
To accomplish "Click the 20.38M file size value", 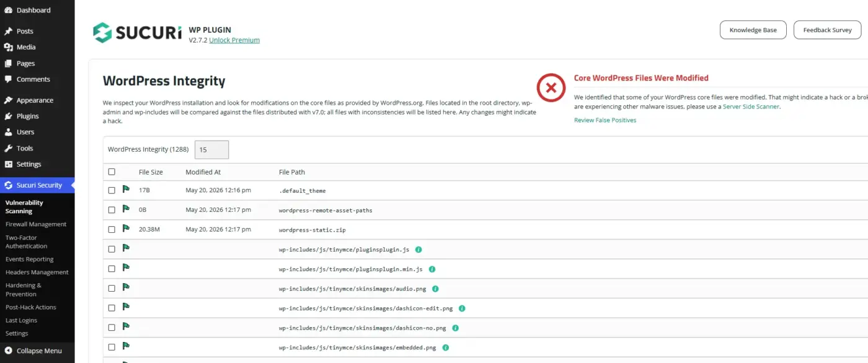I will coord(149,229).
